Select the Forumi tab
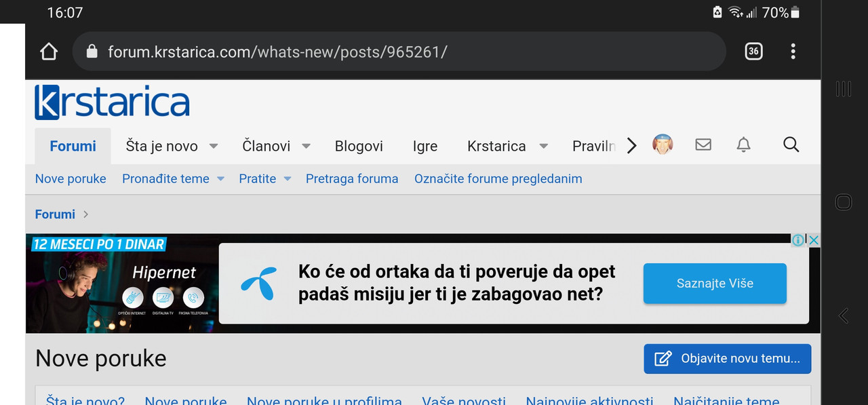Viewport: 868px width, 405px height. coord(73,146)
